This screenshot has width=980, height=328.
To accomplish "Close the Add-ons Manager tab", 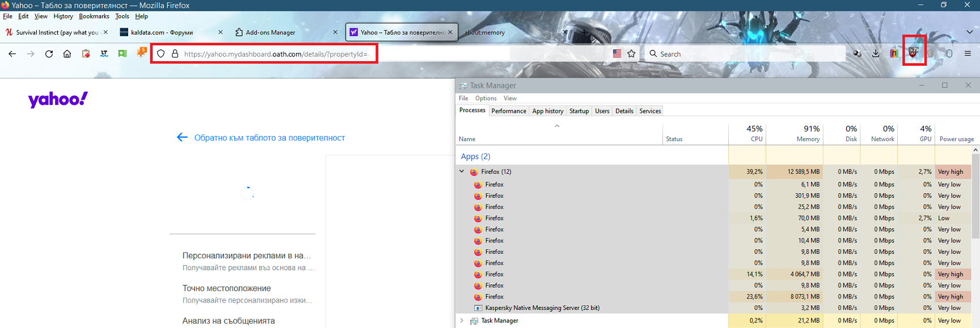I will coord(335,32).
